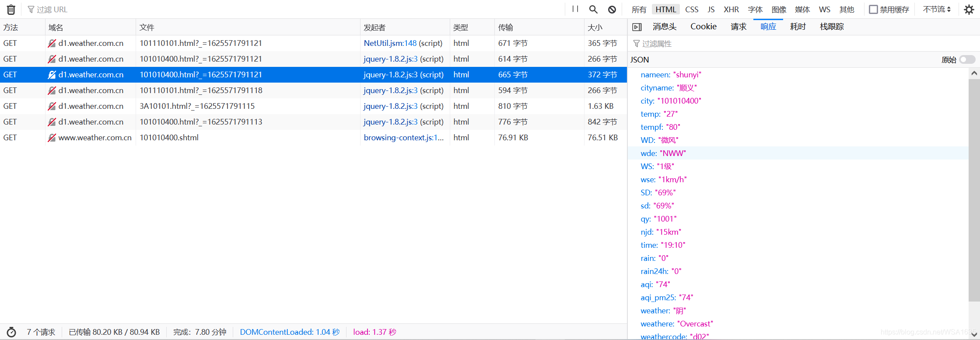
Task: Sort by the 域名 column header
Action: coord(91,28)
